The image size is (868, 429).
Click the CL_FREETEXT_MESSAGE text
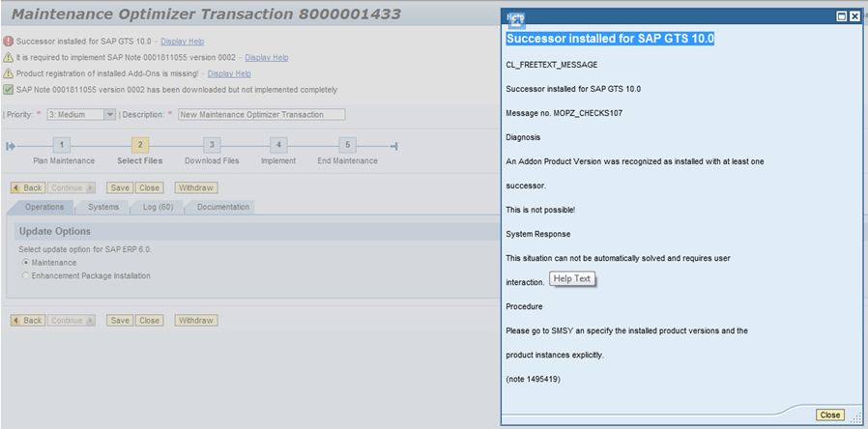point(551,65)
